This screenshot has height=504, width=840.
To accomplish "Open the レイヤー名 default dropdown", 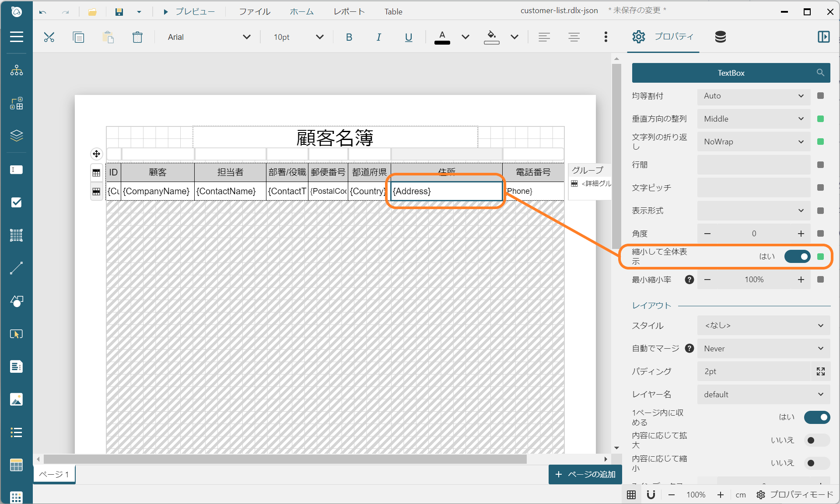I will point(763,394).
